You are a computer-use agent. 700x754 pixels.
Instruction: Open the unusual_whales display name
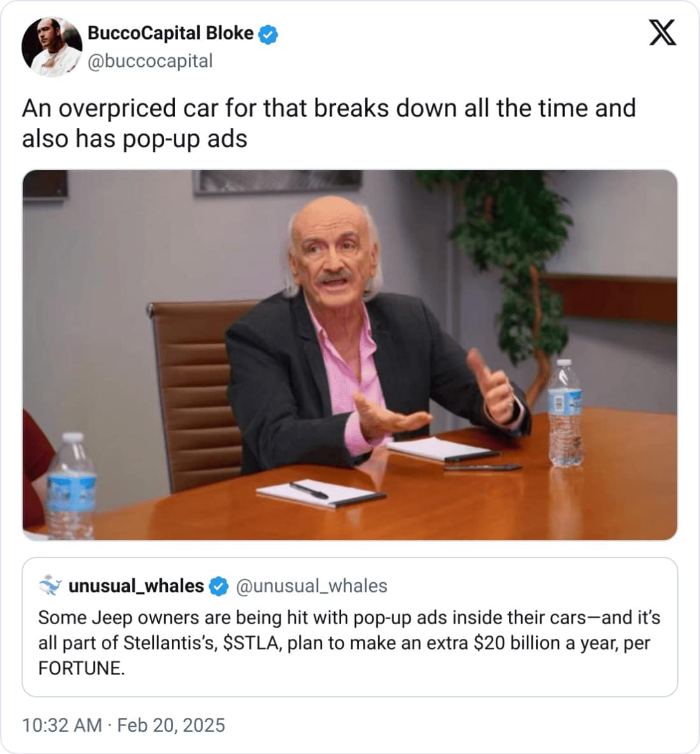click(x=136, y=586)
